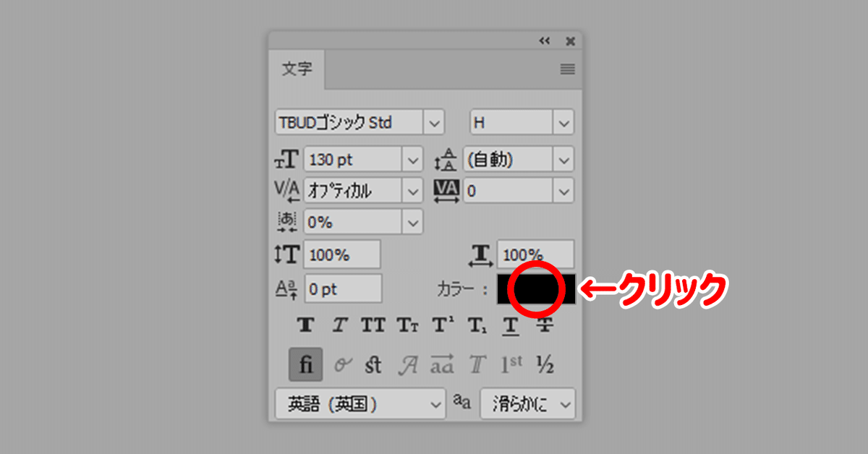Click the カラー： label
The image size is (868, 454).
click(463, 289)
